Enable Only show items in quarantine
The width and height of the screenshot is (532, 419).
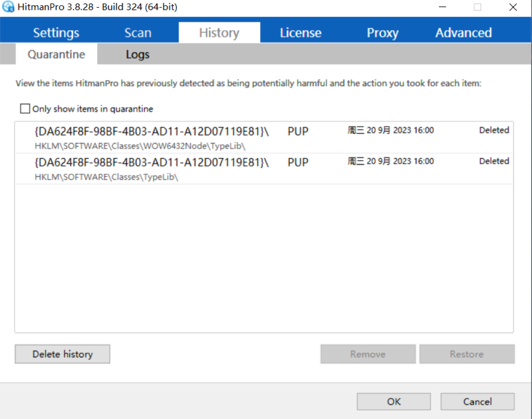point(25,109)
